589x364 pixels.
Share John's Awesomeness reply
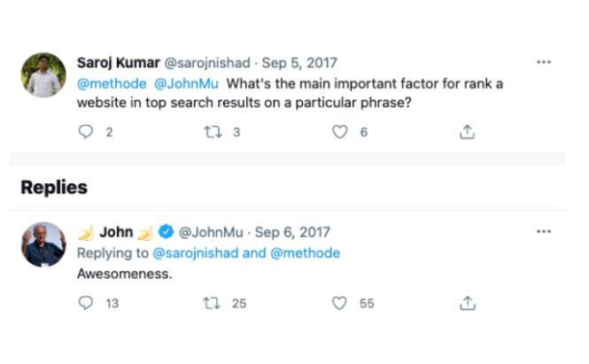click(x=468, y=303)
